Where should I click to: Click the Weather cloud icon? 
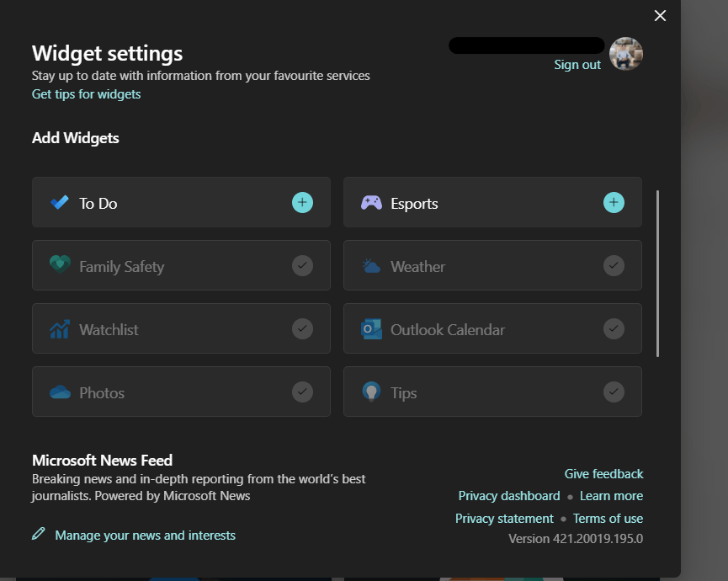pyautogui.click(x=370, y=265)
